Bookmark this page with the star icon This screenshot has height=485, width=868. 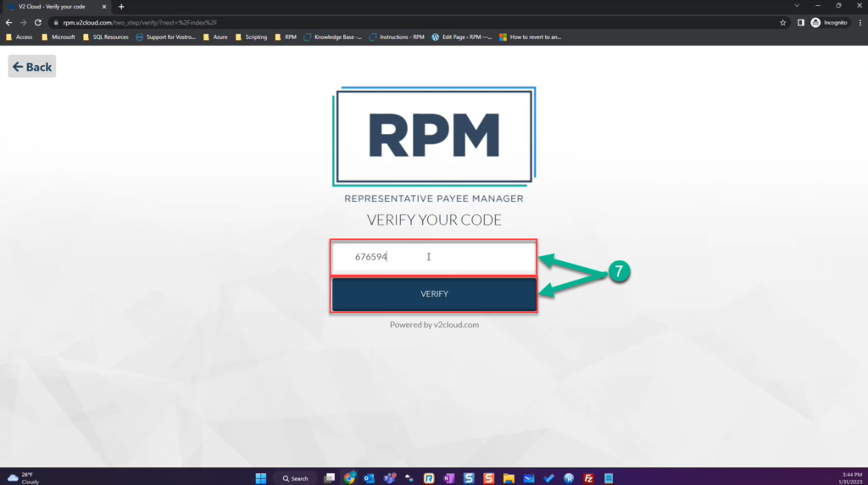[x=782, y=23]
